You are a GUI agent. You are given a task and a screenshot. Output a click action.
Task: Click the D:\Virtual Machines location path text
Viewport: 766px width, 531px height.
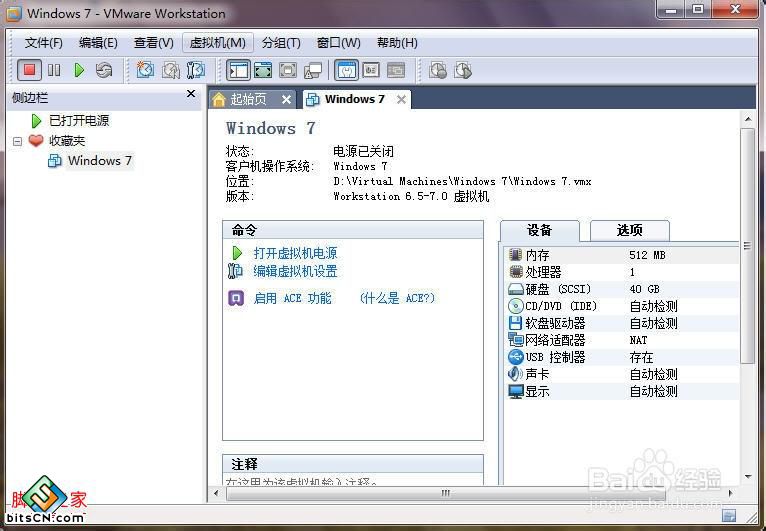click(462, 181)
